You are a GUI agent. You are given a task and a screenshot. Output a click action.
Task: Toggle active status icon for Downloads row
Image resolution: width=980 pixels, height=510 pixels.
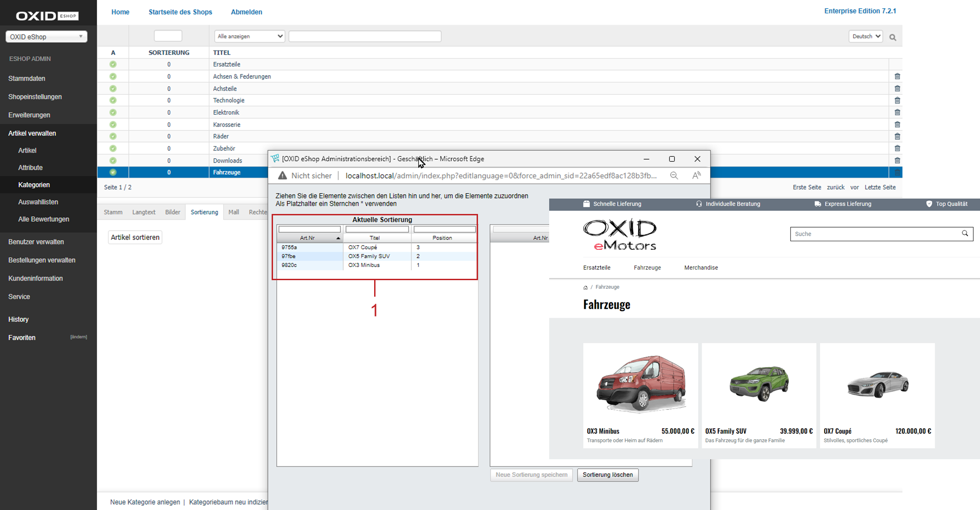click(x=113, y=160)
